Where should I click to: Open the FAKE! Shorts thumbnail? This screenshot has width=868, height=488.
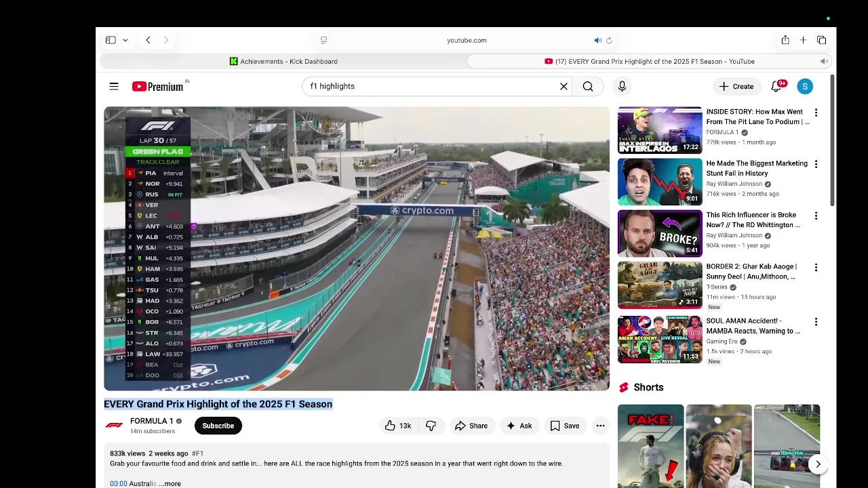[x=650, y=446]
